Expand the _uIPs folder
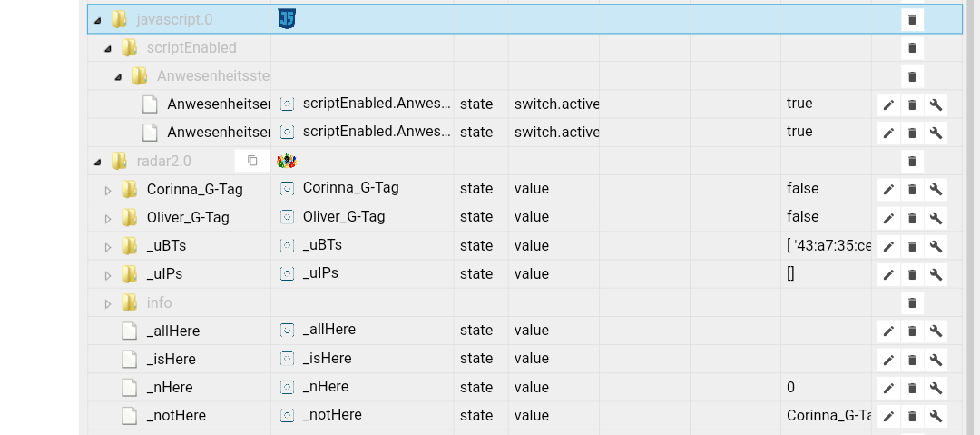Viewport: 980px width, 435px height. [108, 275]
